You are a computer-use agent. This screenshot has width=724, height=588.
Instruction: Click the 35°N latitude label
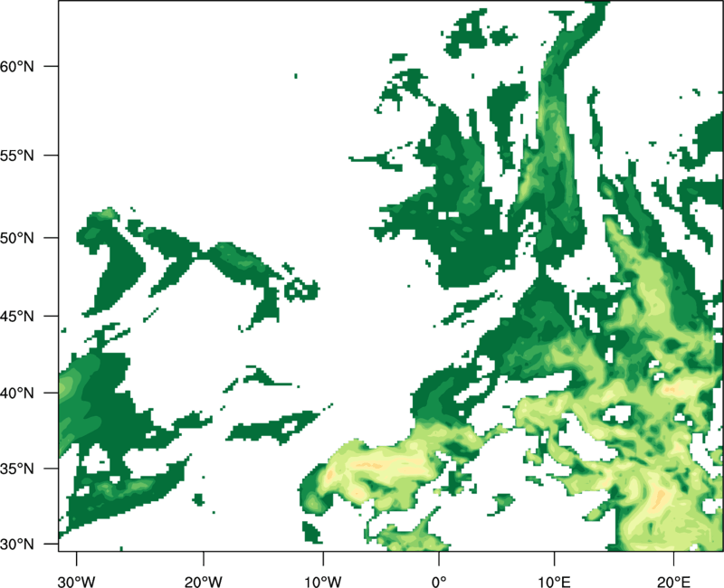coord(17,469)
